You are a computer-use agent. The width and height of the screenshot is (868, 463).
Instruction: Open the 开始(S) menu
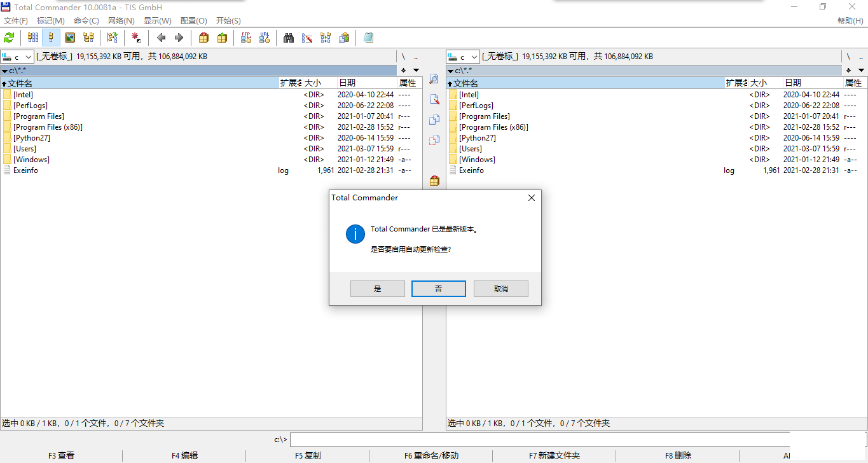228,21
